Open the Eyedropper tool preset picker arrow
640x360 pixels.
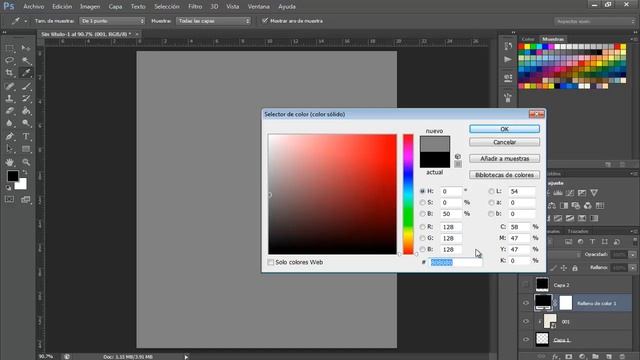tap(26, 21)
